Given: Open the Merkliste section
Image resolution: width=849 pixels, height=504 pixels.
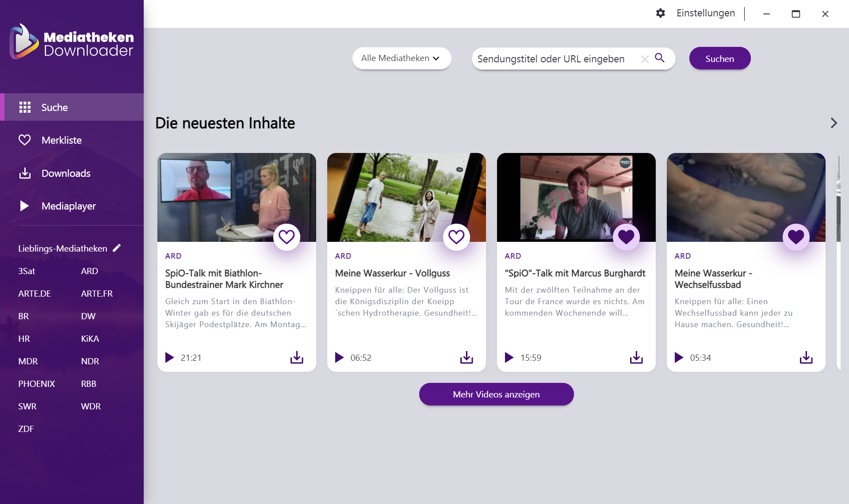Looking at the screenshot, I should (x=61, y=140).
